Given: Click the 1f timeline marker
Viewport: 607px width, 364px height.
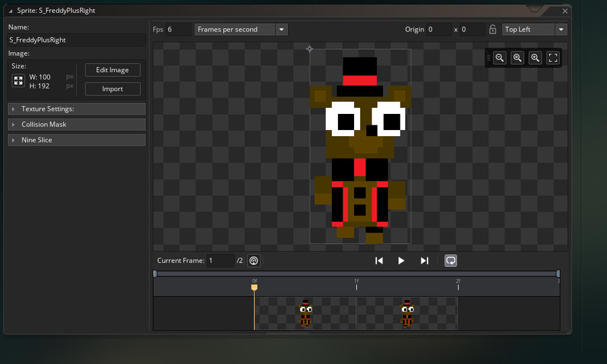Looking at the screenshot, I should 356,285.
